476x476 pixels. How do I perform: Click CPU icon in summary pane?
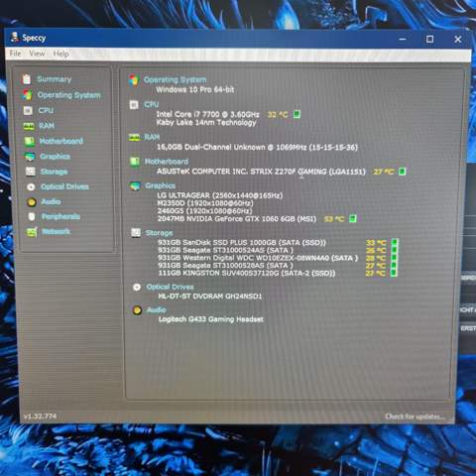click(x=134, y=105)
